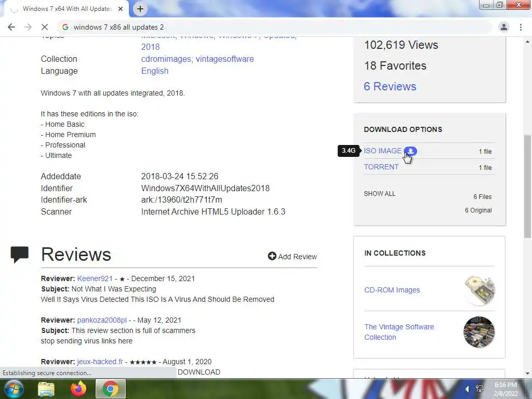Open File Explorer from the taskbar
532x399 pixels.
pos(46,389)
